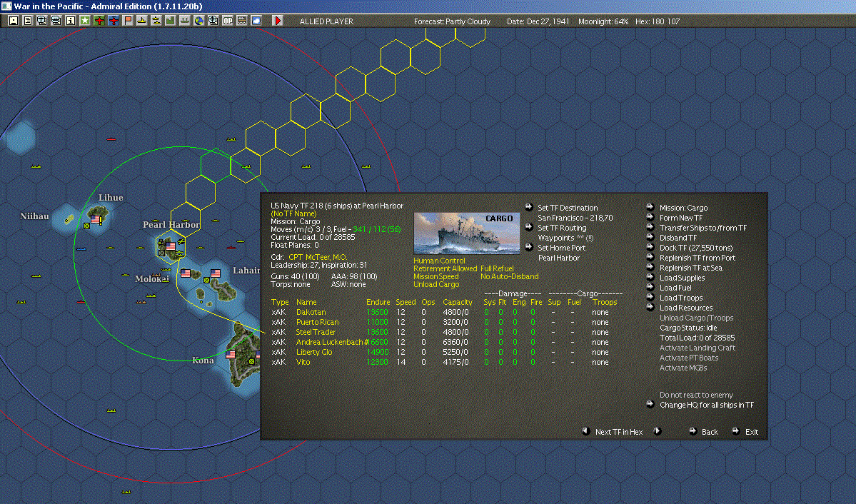This screenshot has width=856, height=504.
Task: Toggle Retirement Allowed setting
Action: click(445, 268)
